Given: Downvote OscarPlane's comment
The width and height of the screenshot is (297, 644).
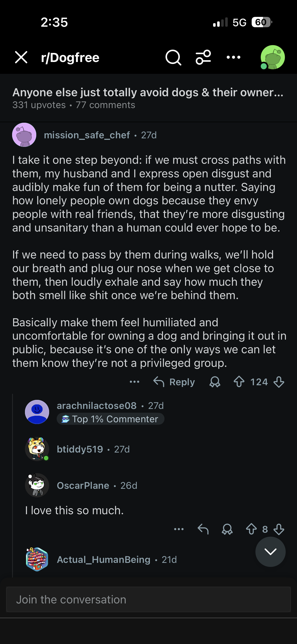Looking at the screenshot, I should coord(279,529).
